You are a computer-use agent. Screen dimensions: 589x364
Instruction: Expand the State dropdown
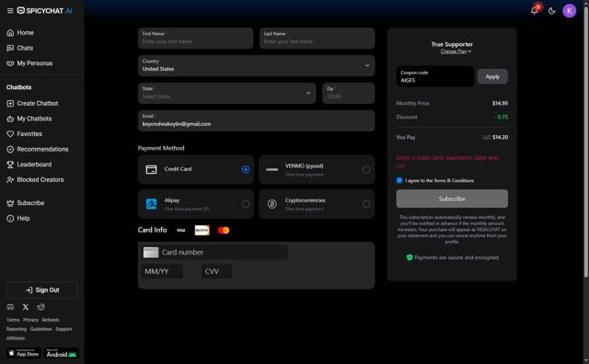pos(227,93)
